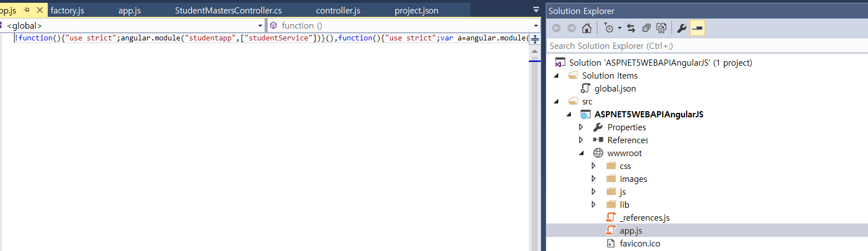Open Pending Changes Filter clock icon
This screenshot has height=251, width=868.
(609, 28)
